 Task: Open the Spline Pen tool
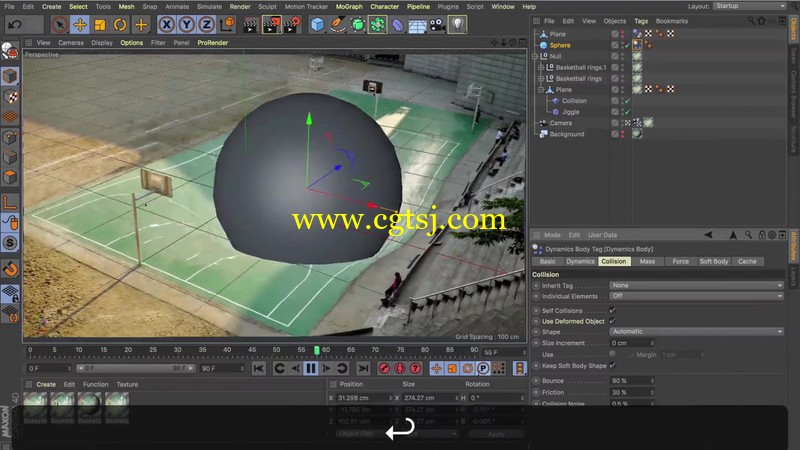(x=338, y=24)
